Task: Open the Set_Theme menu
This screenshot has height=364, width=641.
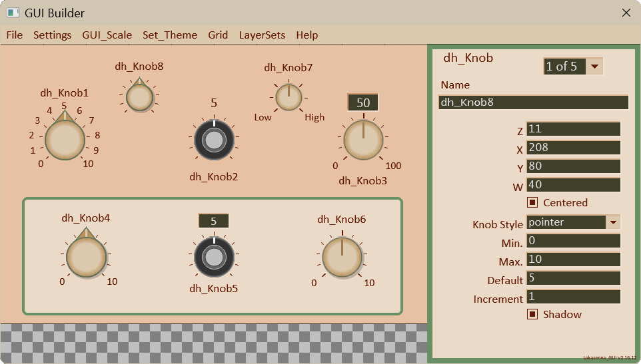Action: tap(170, 35)
